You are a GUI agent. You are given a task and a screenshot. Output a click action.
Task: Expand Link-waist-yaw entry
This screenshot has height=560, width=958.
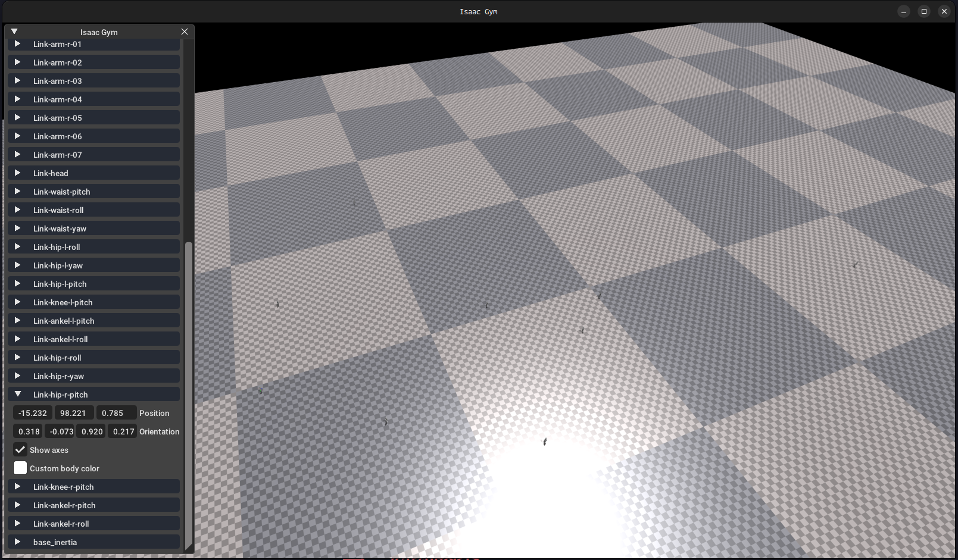93,229
